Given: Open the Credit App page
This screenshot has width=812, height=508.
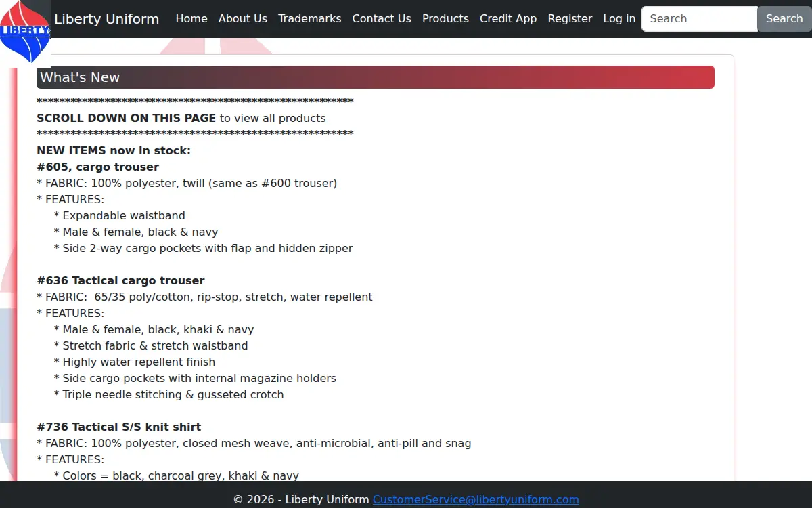Looking at the screenshot, I should [x=508, y=19].
